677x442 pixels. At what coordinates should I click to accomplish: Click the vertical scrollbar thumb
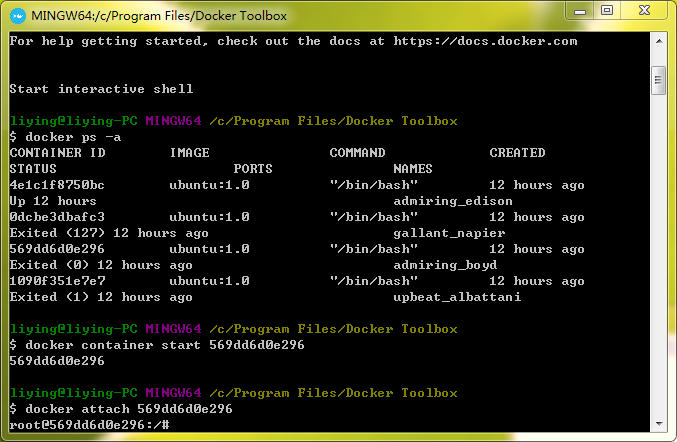tap(658, 80)
